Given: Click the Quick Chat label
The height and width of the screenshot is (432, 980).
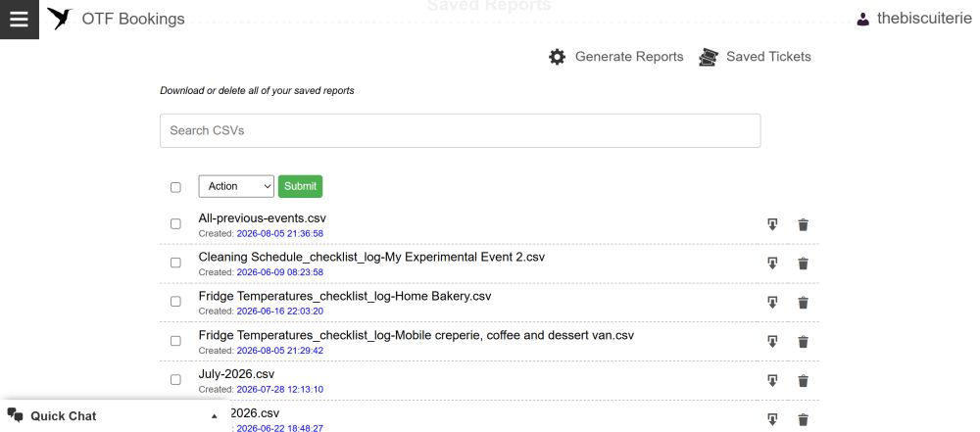Looking at the screenshot, I should tap(63, 416).
